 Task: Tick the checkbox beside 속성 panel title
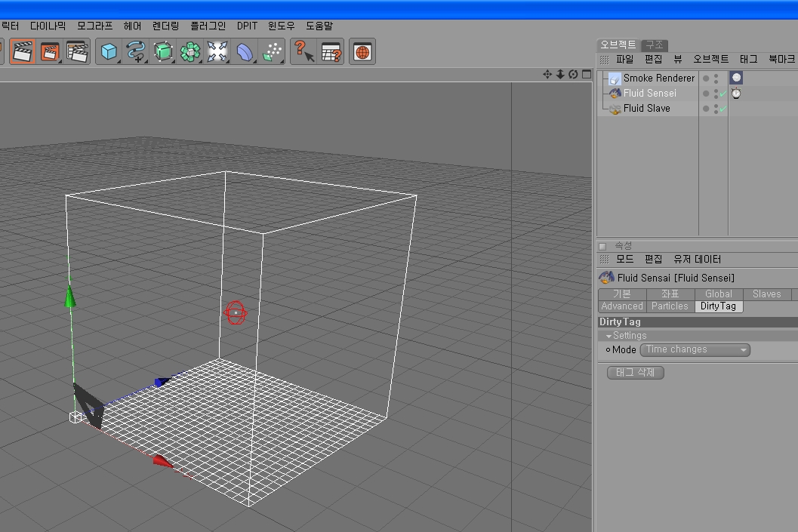click(x=602, y=246)
